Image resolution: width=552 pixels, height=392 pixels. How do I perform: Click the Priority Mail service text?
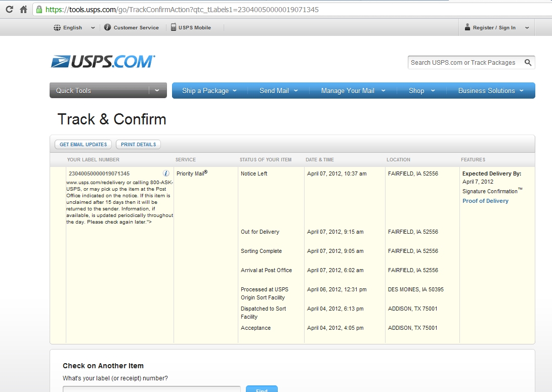coord(192,173)
